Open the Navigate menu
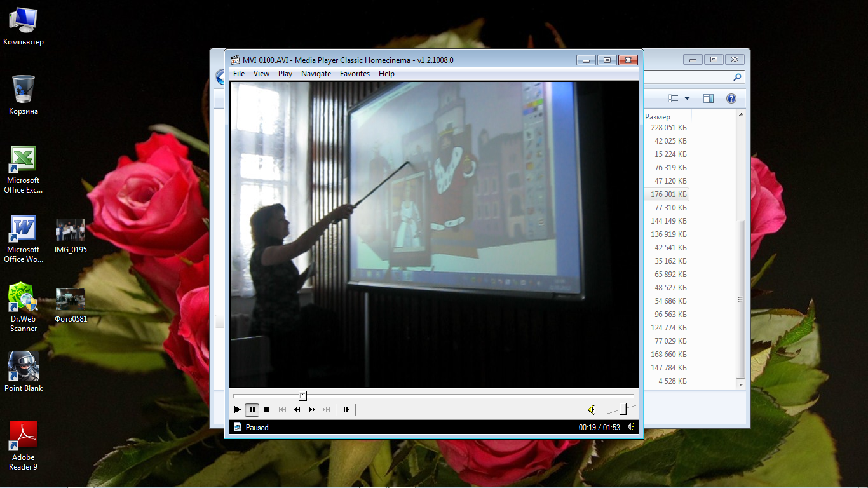The image size is (868, 488). click(x=316, y=74)
